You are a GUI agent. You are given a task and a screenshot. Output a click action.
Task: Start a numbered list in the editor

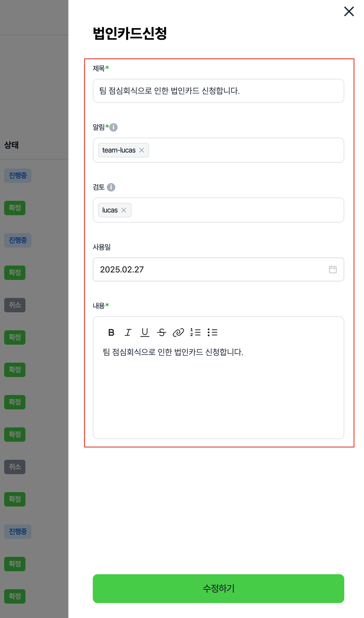click(195, 332)
